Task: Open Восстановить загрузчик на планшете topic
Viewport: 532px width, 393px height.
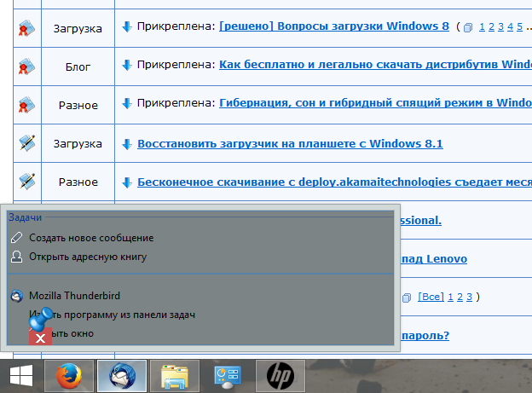Action: (290, 144)
